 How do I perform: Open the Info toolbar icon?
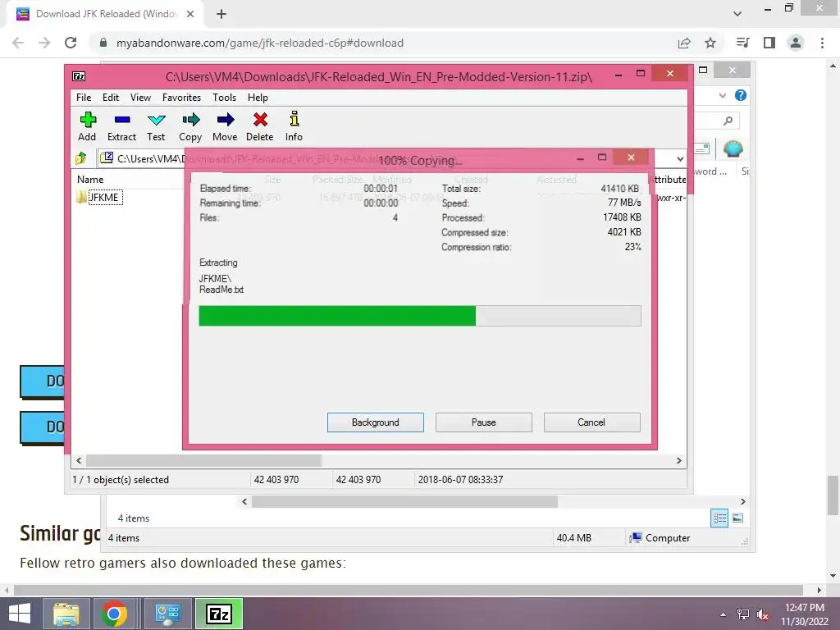[294, 126]
